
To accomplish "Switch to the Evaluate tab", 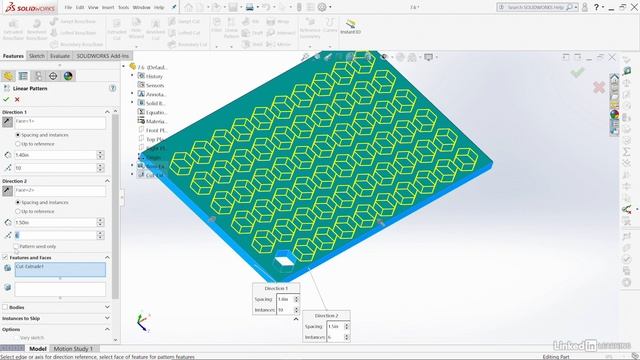I will coord(60,56).
